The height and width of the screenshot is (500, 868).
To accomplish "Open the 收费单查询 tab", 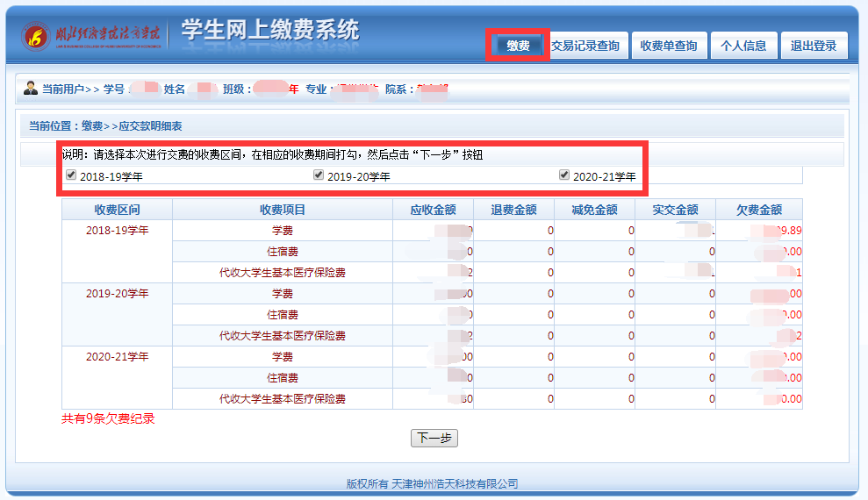I will (669, 46).
